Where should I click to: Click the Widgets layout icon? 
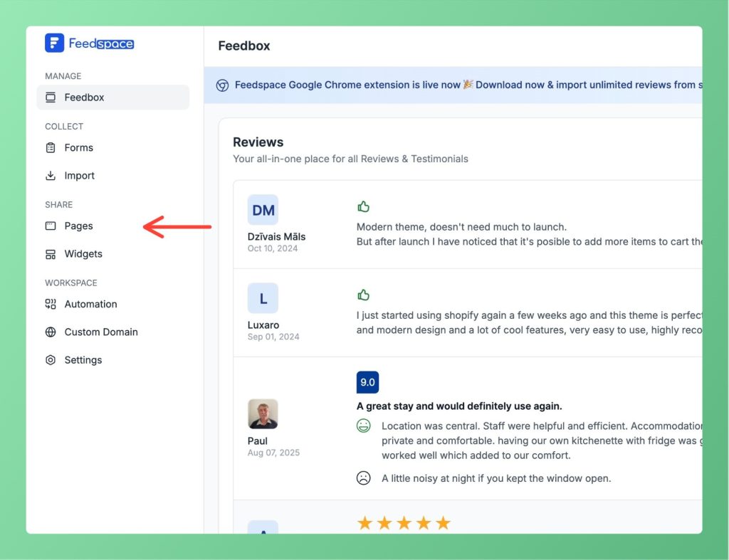51,254
